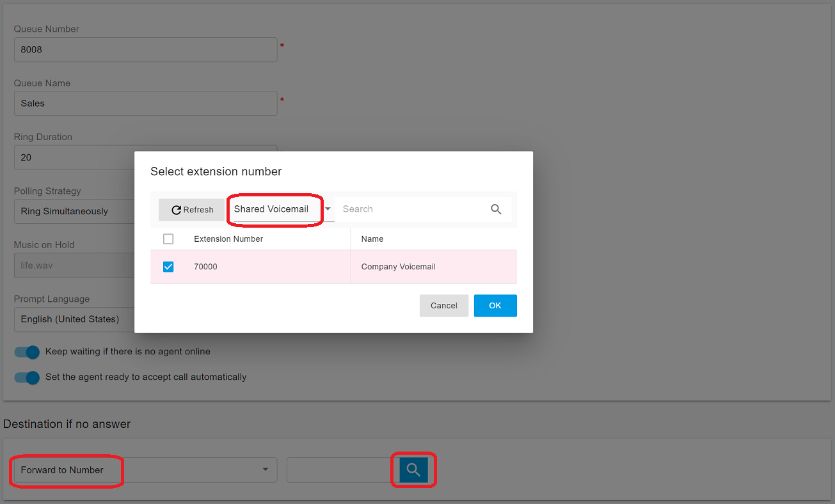
Task: Click the magnifier icon in dialog search
Action: [x=496, y=209]
